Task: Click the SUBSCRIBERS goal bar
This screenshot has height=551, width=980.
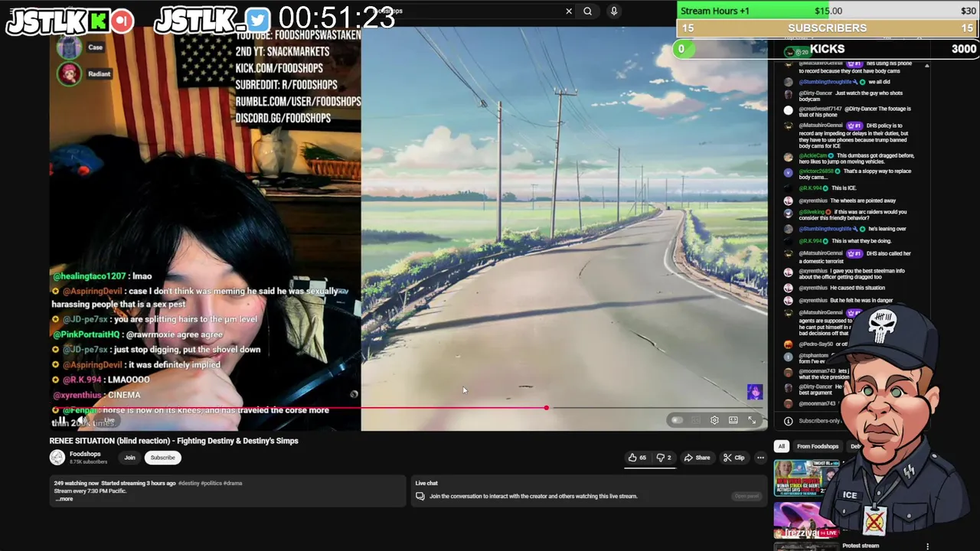Action: 828,28
